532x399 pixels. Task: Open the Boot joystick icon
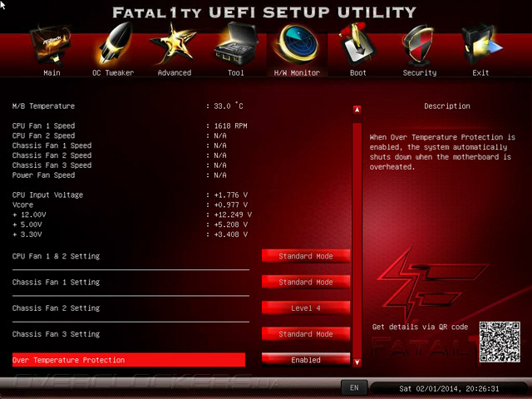tap(357, 44)
